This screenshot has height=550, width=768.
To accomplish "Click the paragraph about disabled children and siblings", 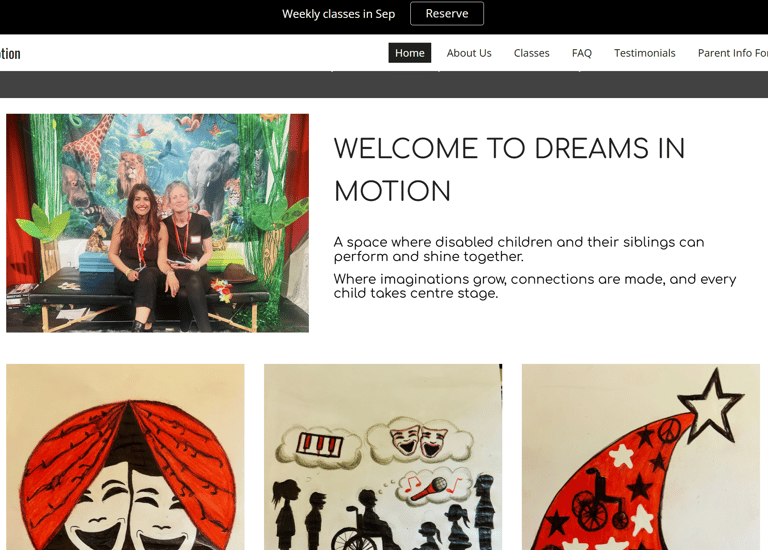I will [519, 249].
